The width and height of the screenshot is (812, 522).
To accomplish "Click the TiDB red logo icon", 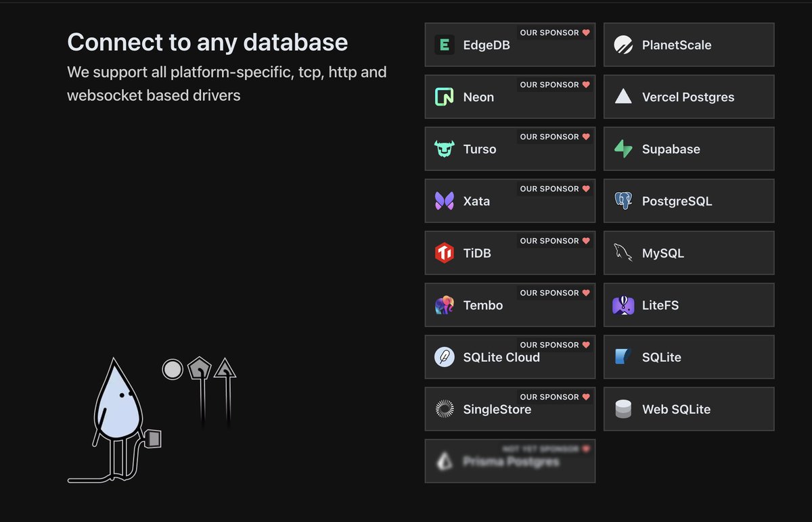I will coord(445,254).
